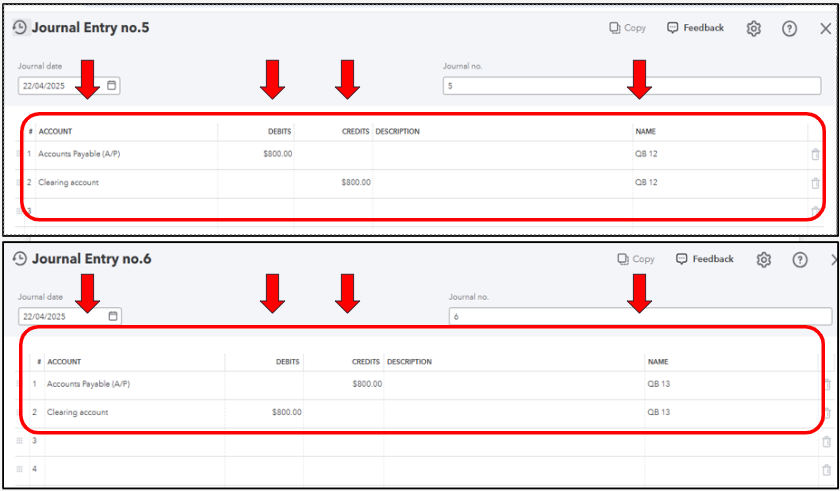Delete Clearing account line with QB 12

(815, 183)
